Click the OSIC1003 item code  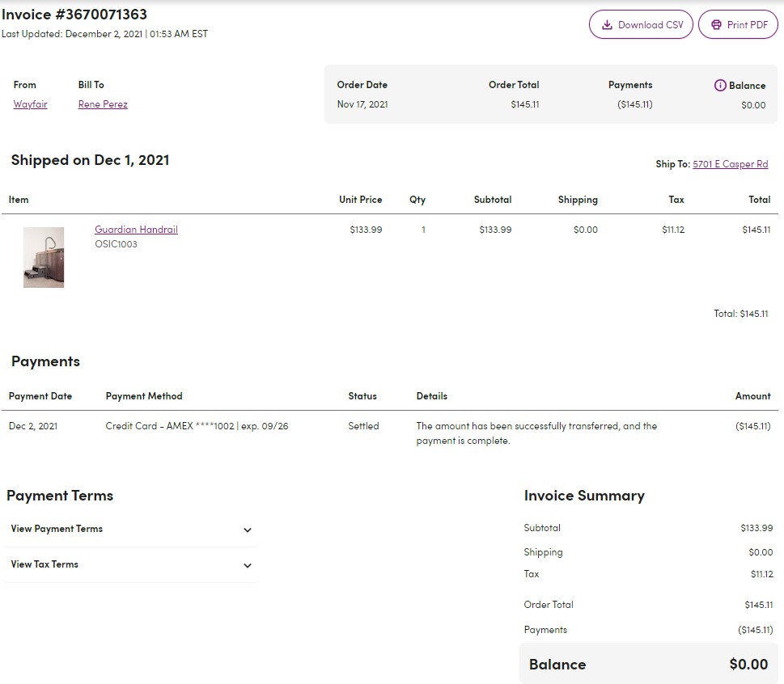[x=116, y=244]
